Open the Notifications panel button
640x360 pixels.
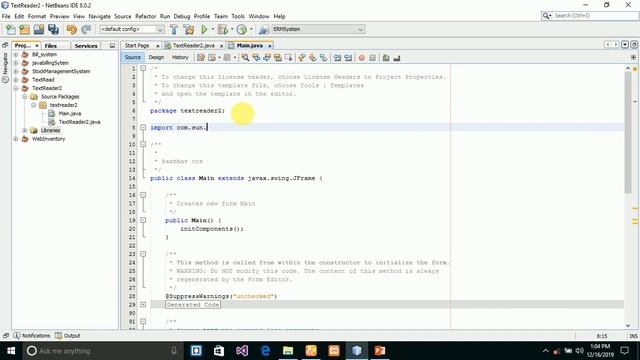[32, 336]
